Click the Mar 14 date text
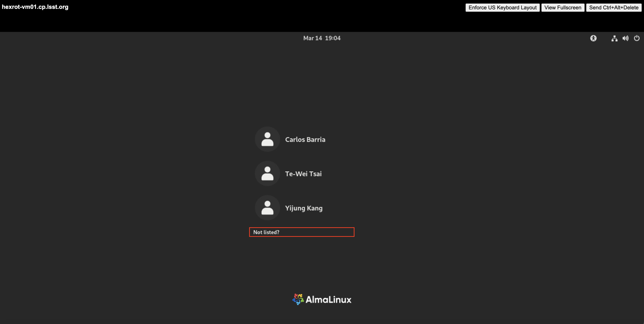Viewport: 644px width, 324px height. pos(312,38)
